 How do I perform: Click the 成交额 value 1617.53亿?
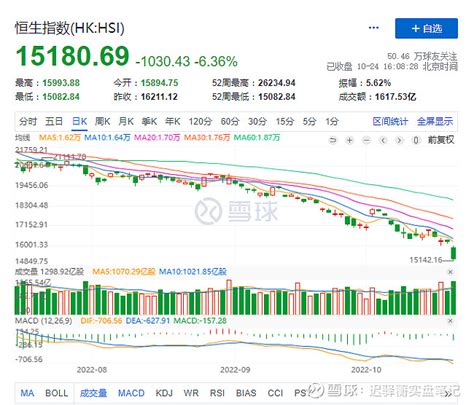tap(396, 97)
